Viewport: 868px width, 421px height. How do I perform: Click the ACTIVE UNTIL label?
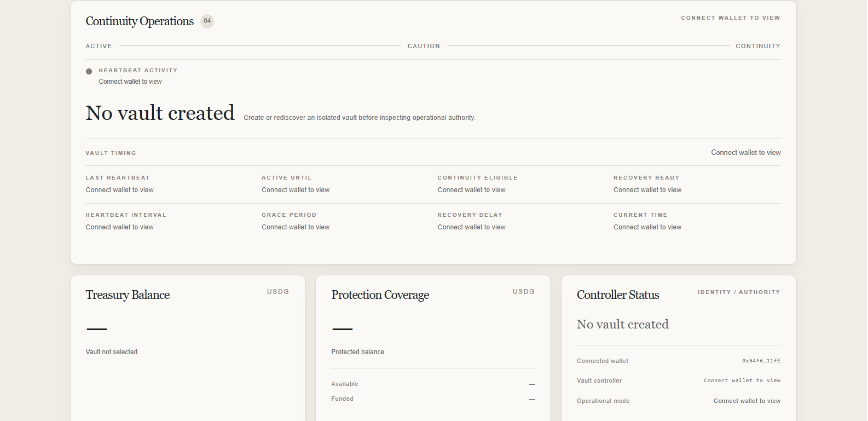click(286, 178)
